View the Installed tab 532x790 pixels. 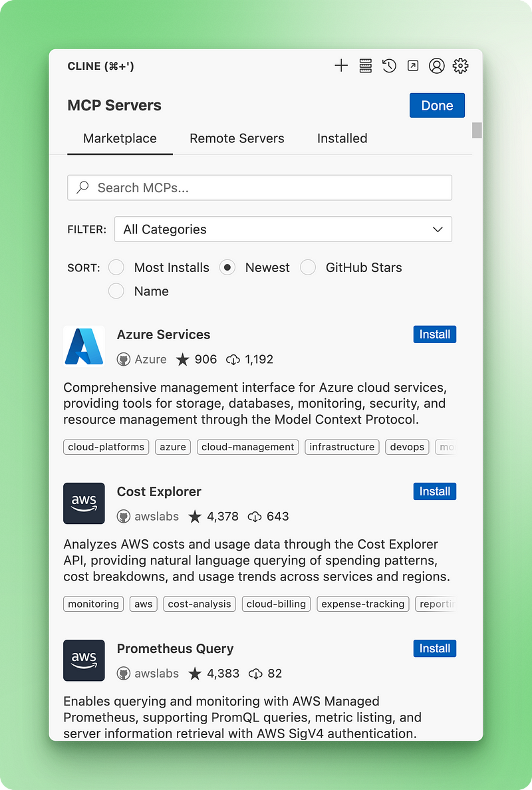[342, 138]
